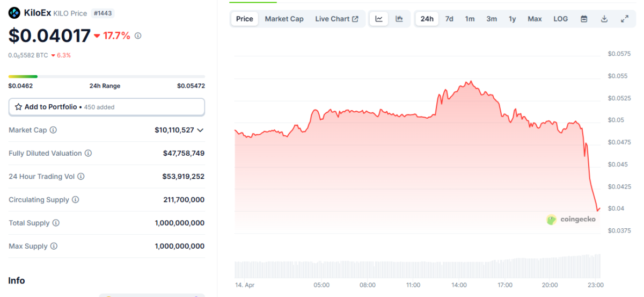Click the $10,110,527 market cap value
The height and width of the screenshot is (297, 644).
tap(174, 130)
